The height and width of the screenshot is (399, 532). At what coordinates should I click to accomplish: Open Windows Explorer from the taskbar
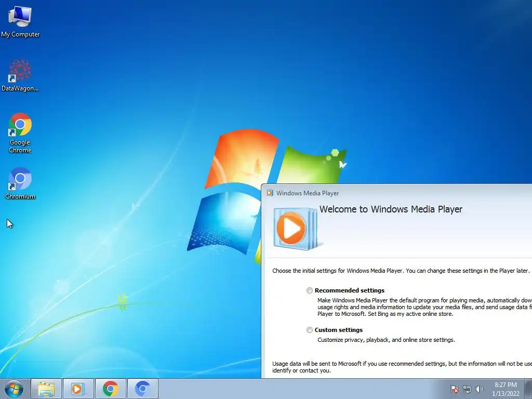point(46,389)
